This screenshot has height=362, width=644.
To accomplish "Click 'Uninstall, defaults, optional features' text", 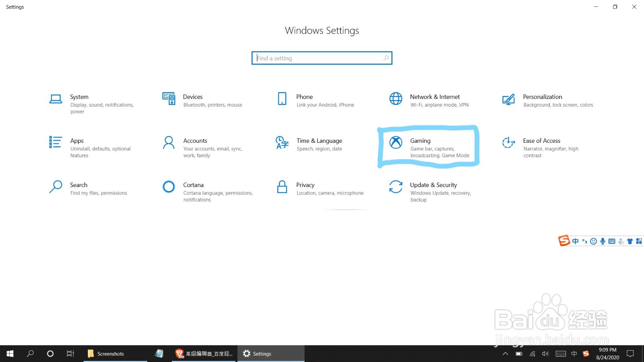I will (100, 152).
